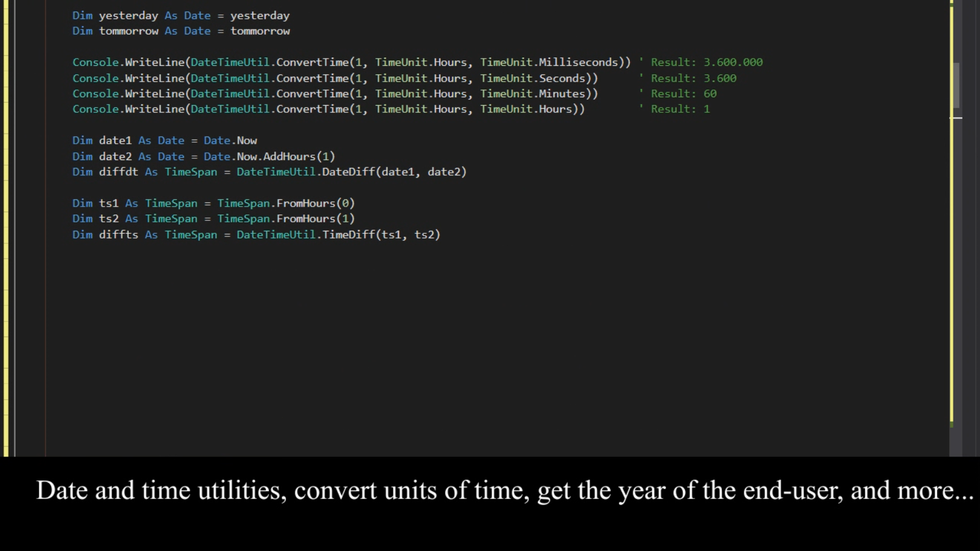Click the ts1 variable declaration

coord(109,204)
